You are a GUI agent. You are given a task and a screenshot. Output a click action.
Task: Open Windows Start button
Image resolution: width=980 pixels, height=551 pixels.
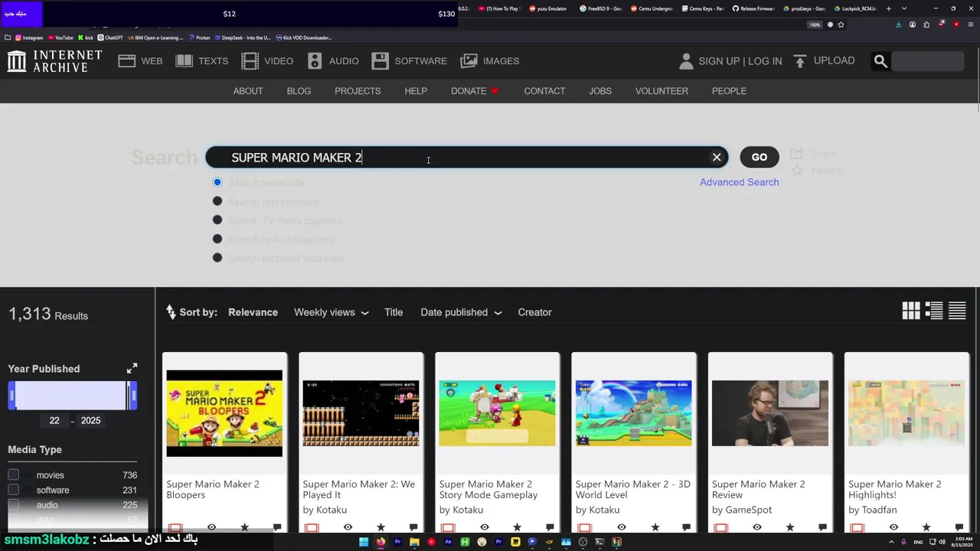(x=364, y=542)
